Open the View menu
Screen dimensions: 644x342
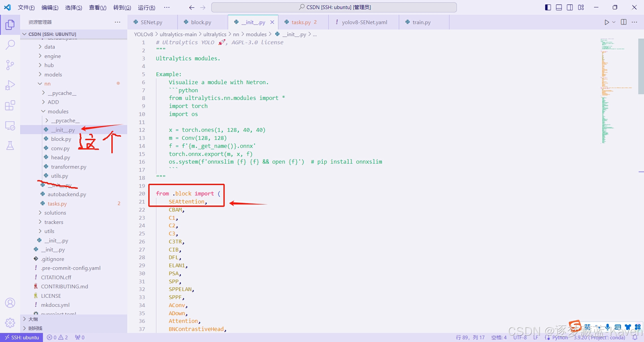tap(98, 7)
